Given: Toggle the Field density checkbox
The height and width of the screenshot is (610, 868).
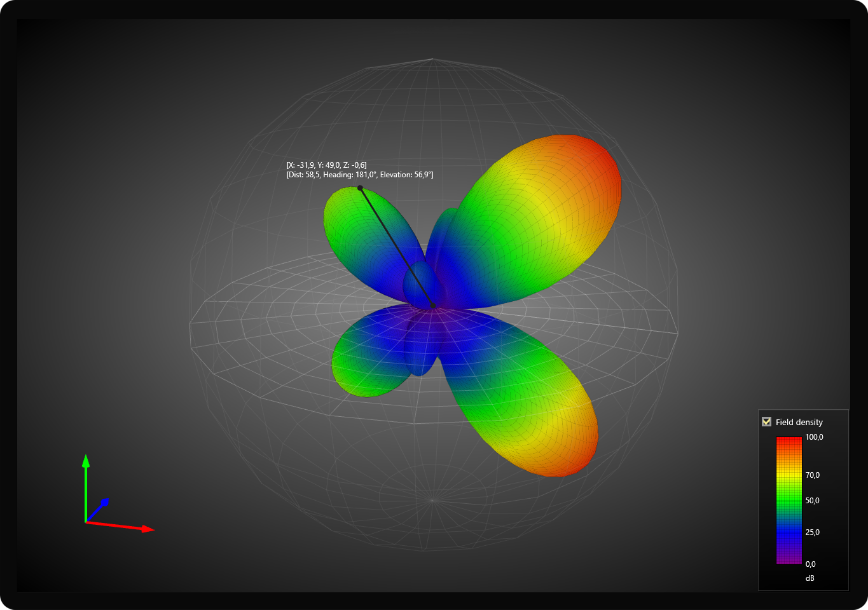Looking at the screenshot, I should tap(766, 422).
